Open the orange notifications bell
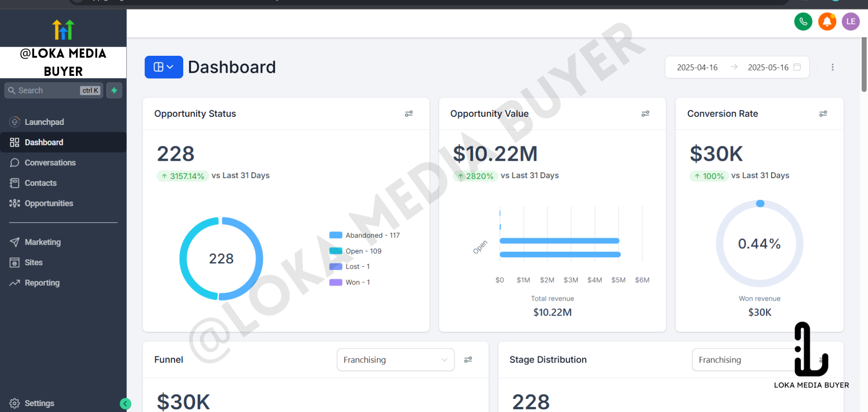The image size is (868, 412). [x=827, y=21]
